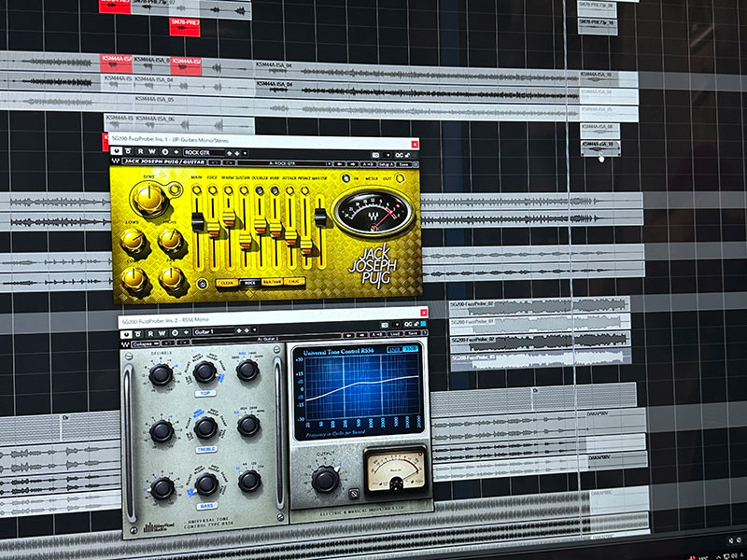Click the HIGHS knob on the JJP Guitars plugin

(170, 240)
